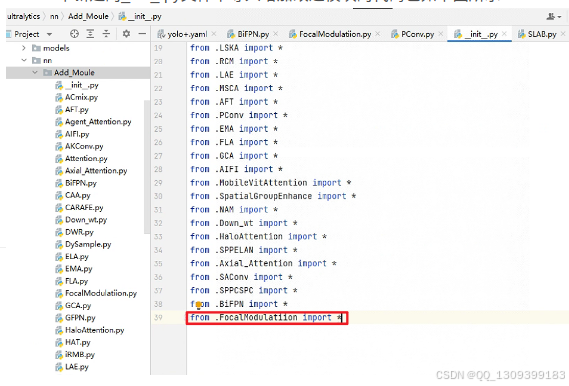Click line number 39 in the gutter
Screen dimensions: 569x386
coord(158,317)
